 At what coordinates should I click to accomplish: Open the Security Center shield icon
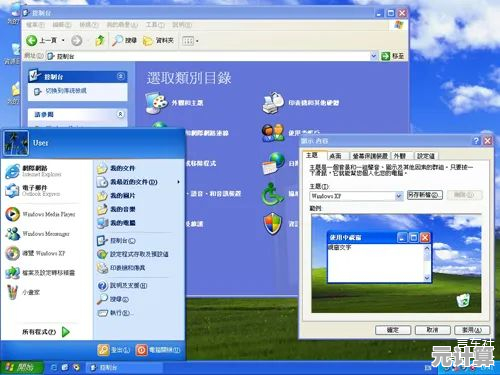pyautogui.click(x=273, y=223)
